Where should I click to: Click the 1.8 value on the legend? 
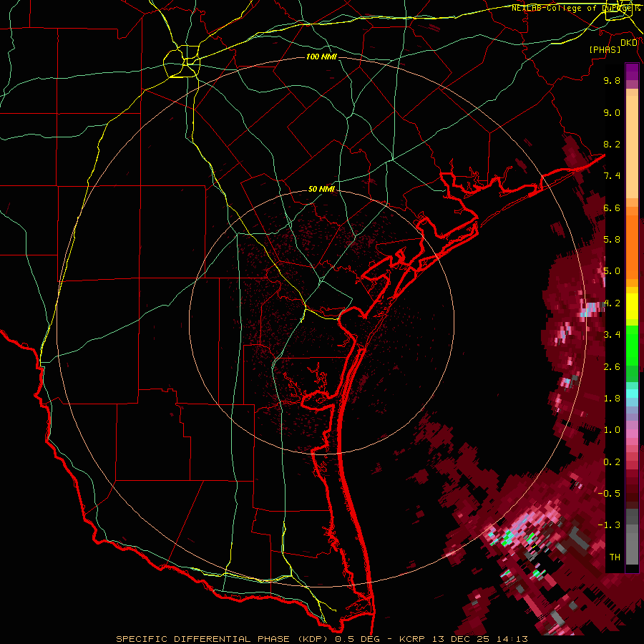612,399
